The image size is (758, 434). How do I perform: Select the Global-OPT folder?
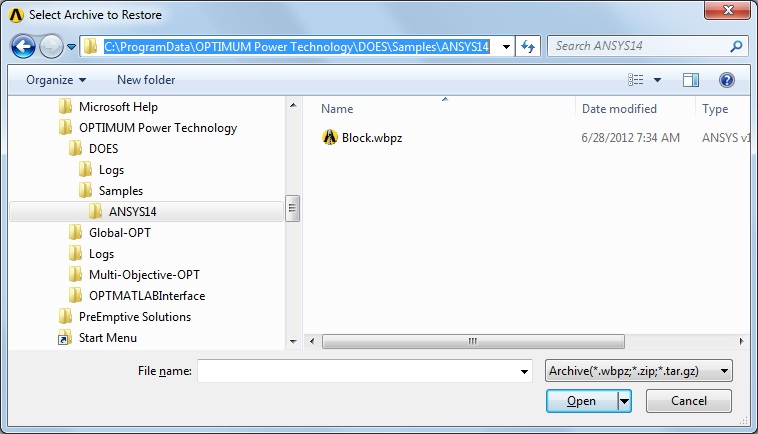tap(119, 233)
